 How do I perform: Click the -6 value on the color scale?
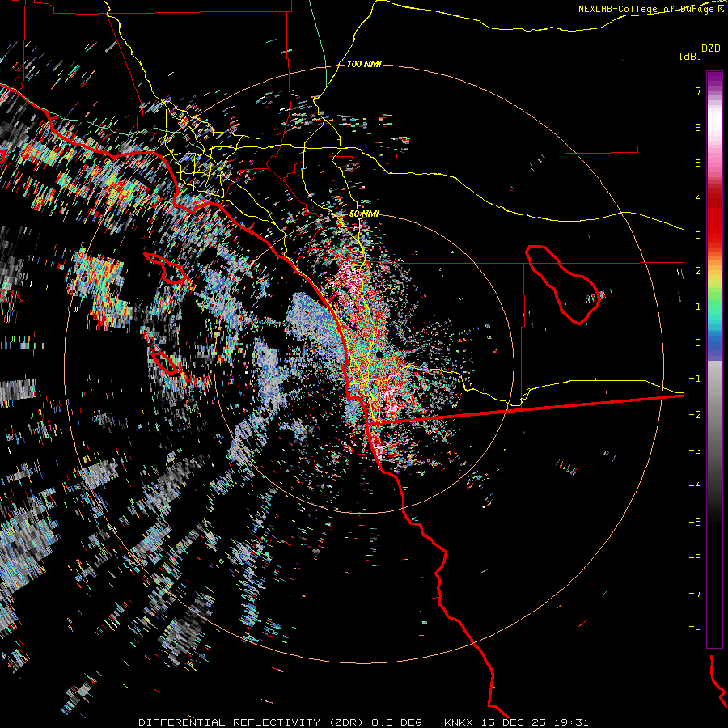tap(695, 558)
